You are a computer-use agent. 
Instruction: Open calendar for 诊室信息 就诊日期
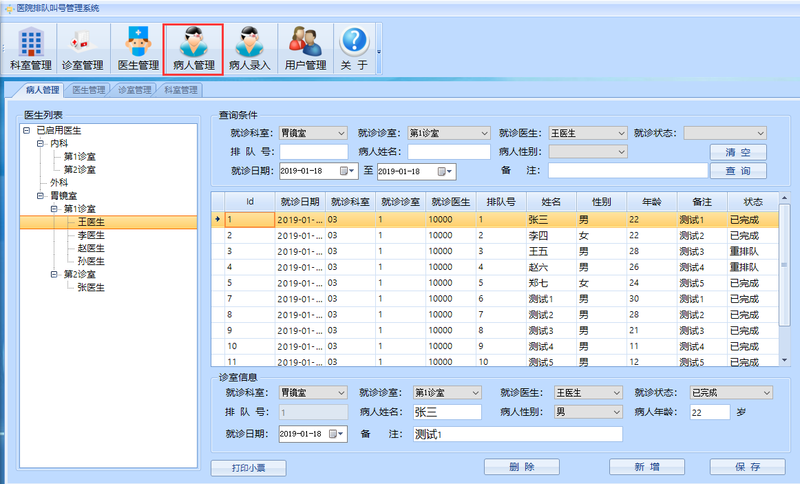[x=336, y=434]
